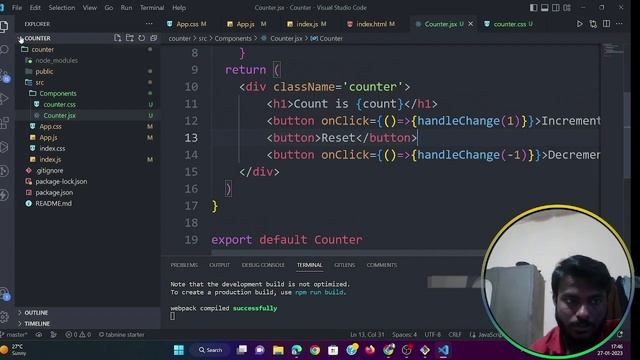Screen dimensions: 640x360
Task: Open the Manage gear icon
Action: click(x=4, y=316)
